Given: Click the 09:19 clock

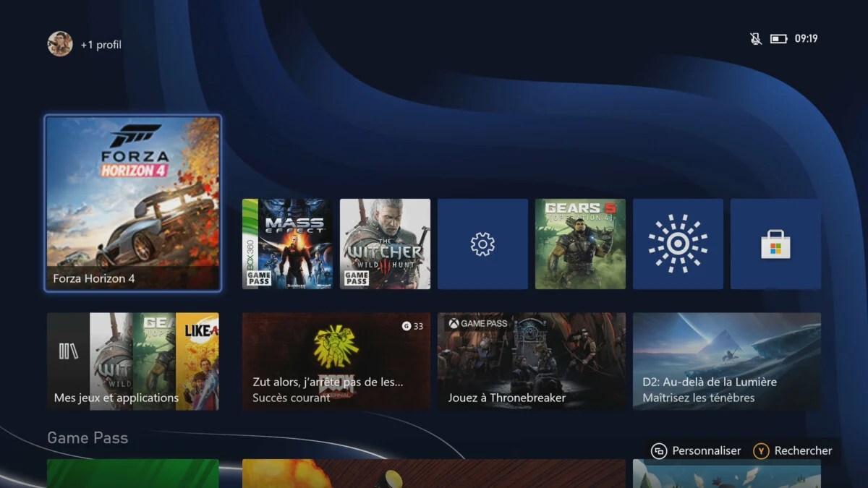Looking at the screenshot, I should click(x=806, y=38).
